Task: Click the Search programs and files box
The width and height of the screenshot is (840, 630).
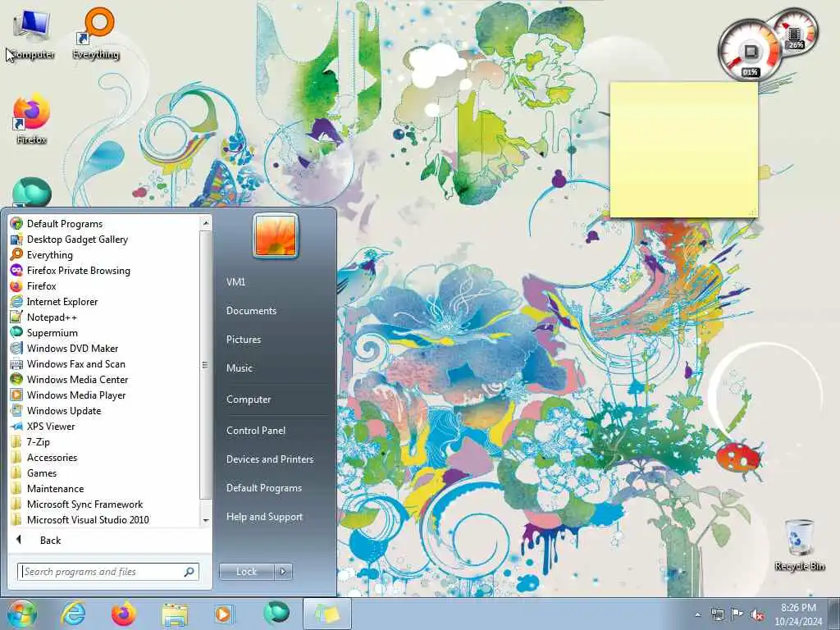Action: pos(109,572)
